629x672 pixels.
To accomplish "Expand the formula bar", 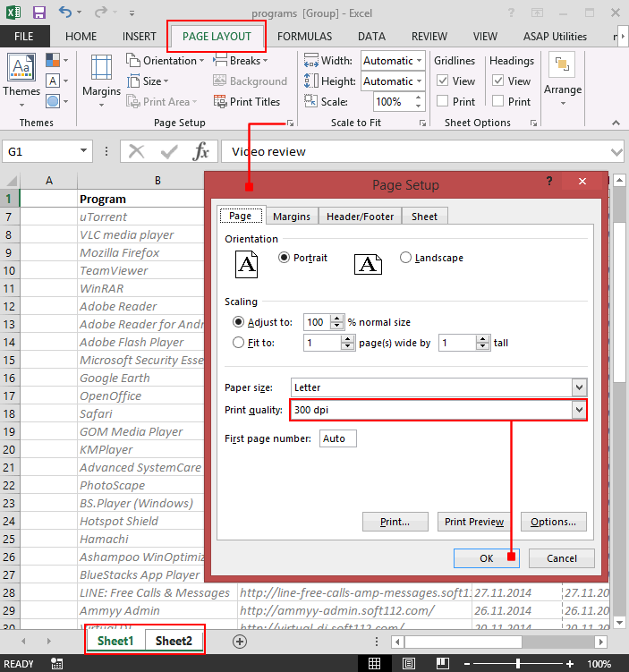I will (616, 152).
